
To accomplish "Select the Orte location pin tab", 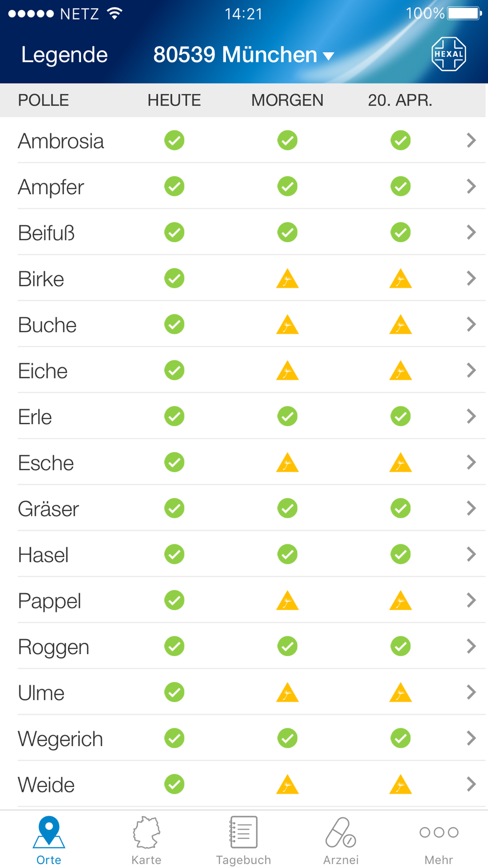I will [x=49, y=841].
